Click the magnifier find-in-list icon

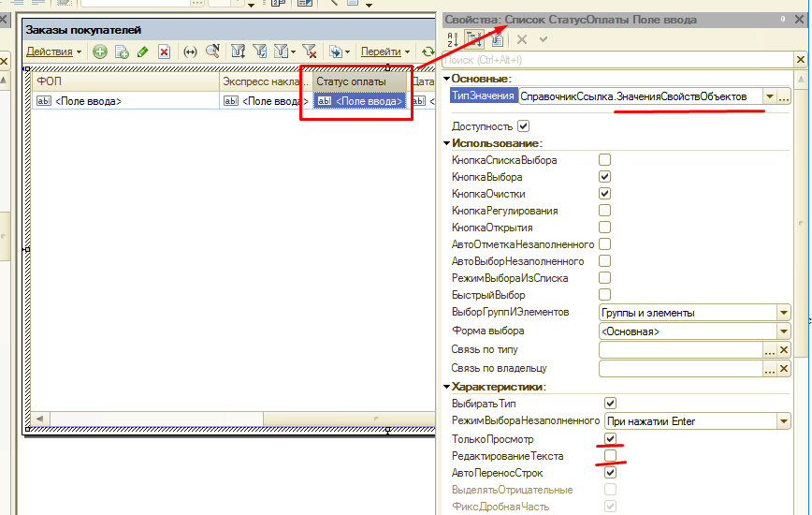point(212,52)
